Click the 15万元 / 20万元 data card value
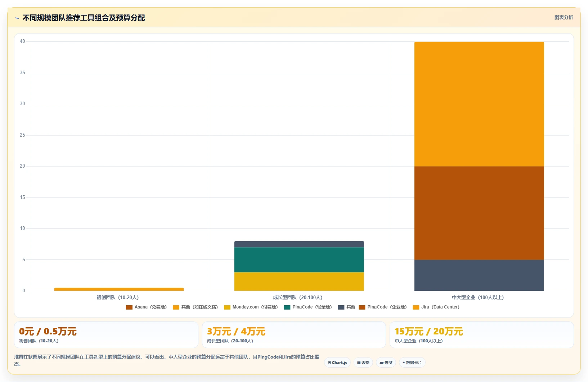Screen dimensions: 588x382 (x=429, y=332)
